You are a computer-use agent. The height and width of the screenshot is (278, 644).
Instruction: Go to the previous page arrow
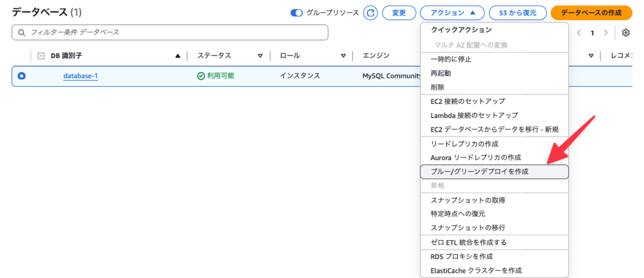[x=579, y=33]
